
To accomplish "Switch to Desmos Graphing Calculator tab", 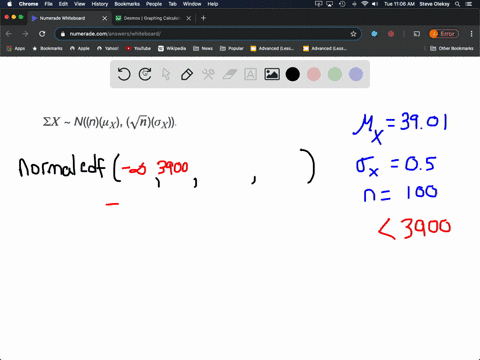I will [152, 18].
